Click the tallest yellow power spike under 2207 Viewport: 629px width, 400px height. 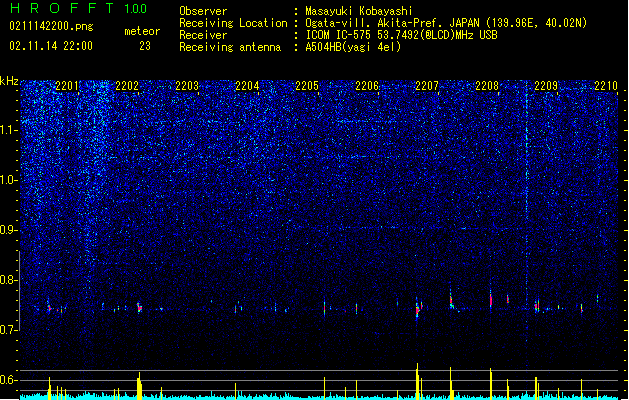click(x=417, y=381)
